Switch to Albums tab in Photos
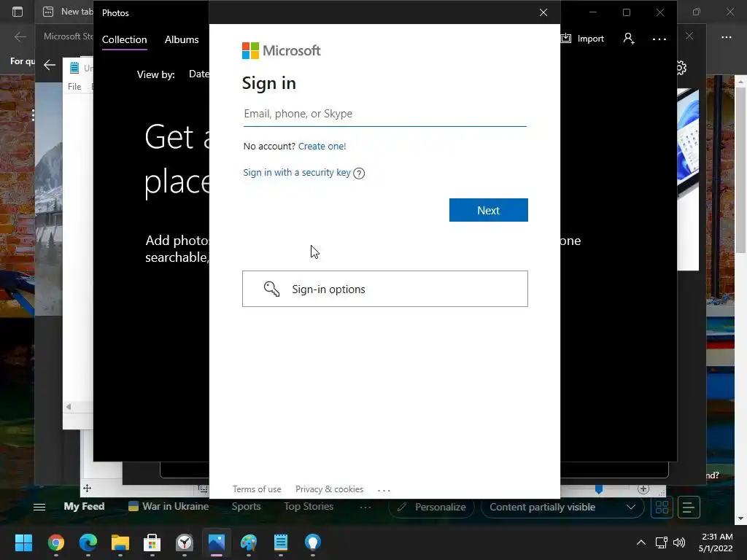The image size is (747, 560). coord(182,39)
